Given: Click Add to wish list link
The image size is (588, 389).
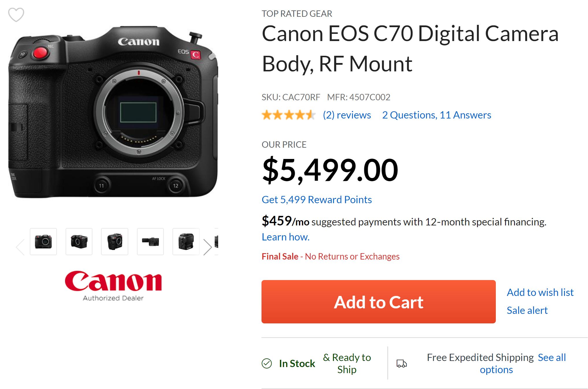Looking at the screenshot, I should (x=540, y=292).
